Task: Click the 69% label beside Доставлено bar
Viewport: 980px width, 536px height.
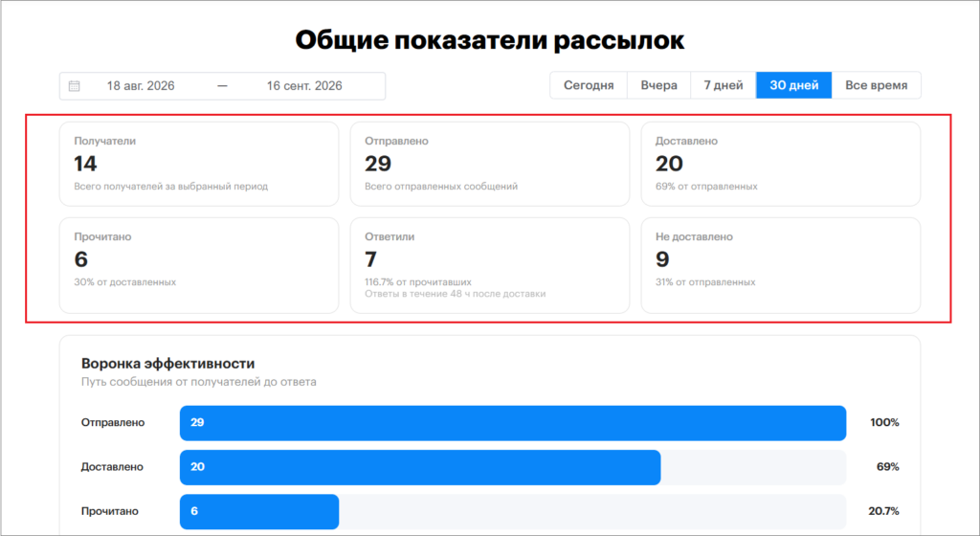Action: coord(887,467)
